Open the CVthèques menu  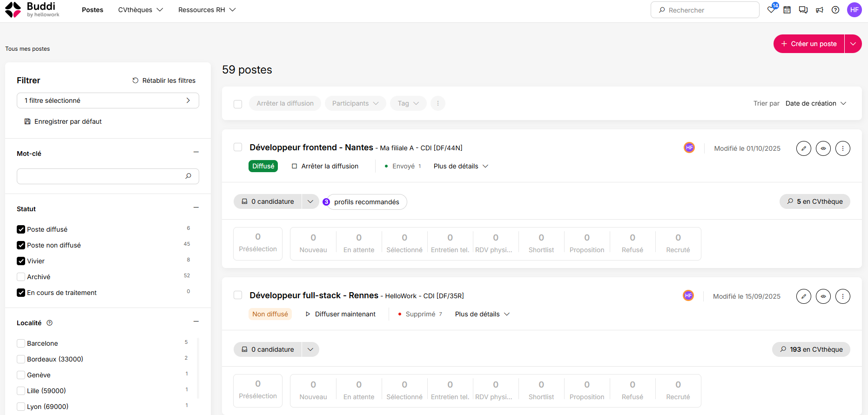[141, 10]
